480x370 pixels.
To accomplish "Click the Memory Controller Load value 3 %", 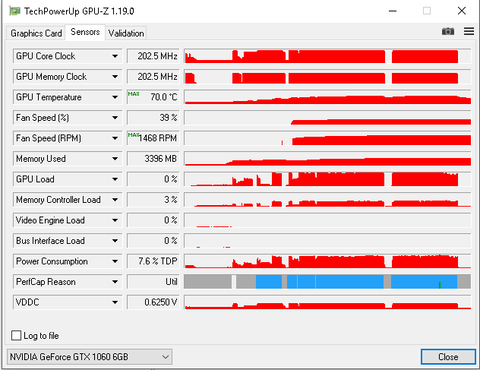I will pos(153,200).
